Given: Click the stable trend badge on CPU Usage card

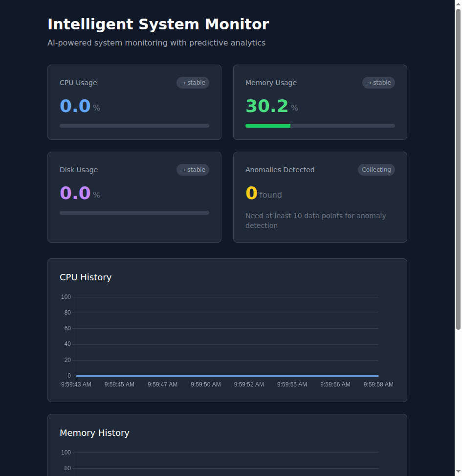Looking at the screenshot, I should coord(192,83).
